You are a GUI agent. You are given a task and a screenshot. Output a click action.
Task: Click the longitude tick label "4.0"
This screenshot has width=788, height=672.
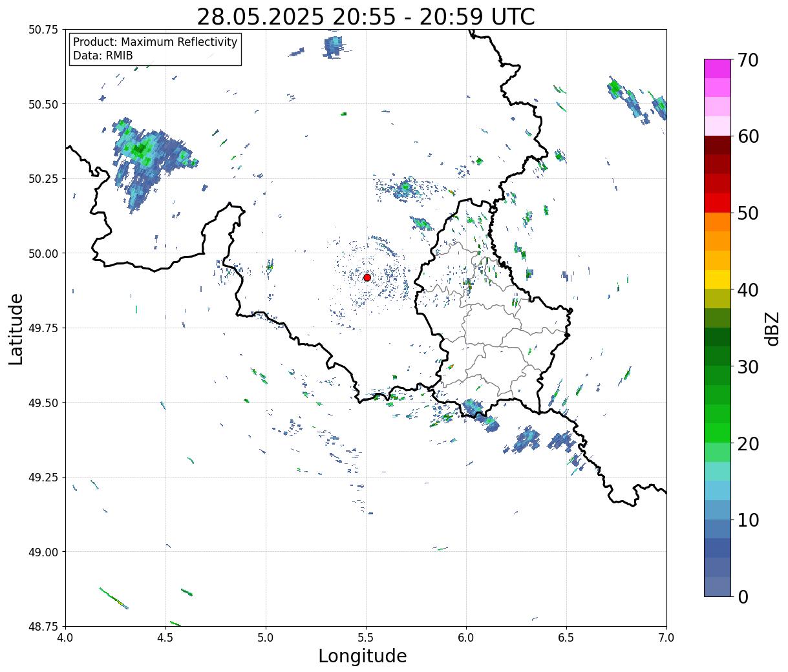click(x=65, y=638)
